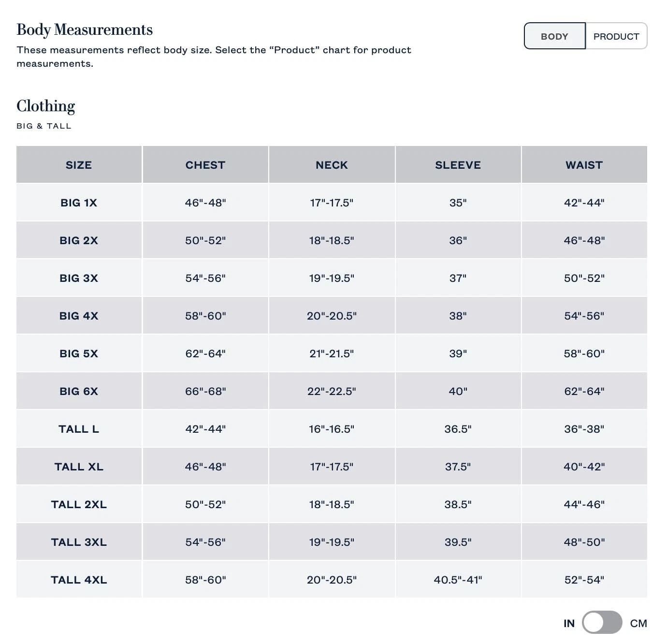Toggle the IN/CM unit switch

(x=602, y=623)
